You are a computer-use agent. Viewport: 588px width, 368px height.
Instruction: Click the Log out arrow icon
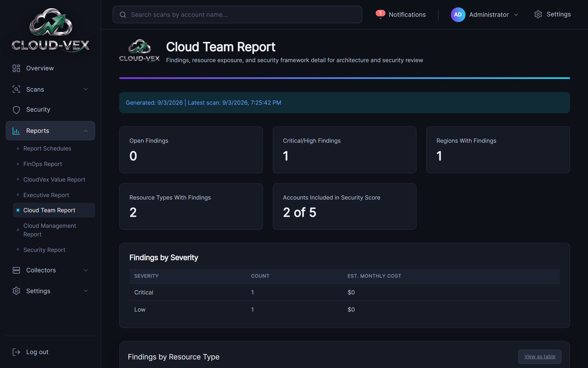coord(16,352)
